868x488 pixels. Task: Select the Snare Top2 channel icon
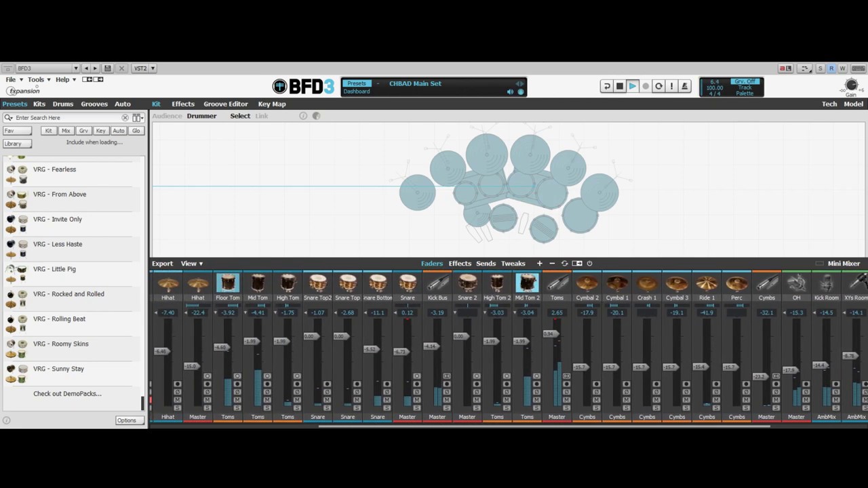tap(317, 283)
